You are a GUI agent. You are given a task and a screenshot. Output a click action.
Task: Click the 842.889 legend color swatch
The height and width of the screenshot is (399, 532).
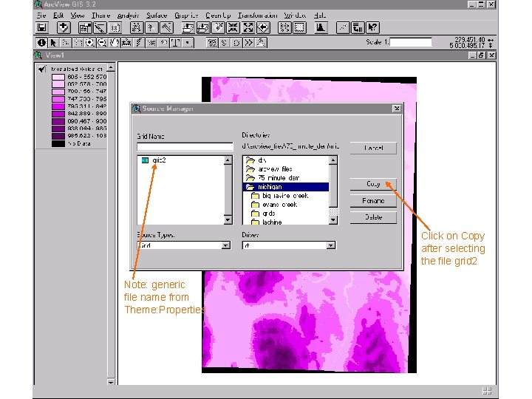58,114
